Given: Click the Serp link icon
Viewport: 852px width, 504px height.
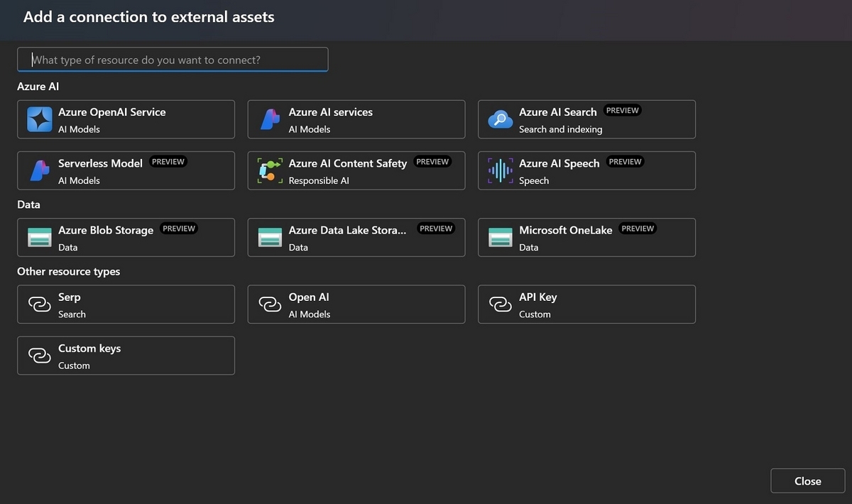Looking at the screenshot, I should pyautogui.click(x=40, y=305).
